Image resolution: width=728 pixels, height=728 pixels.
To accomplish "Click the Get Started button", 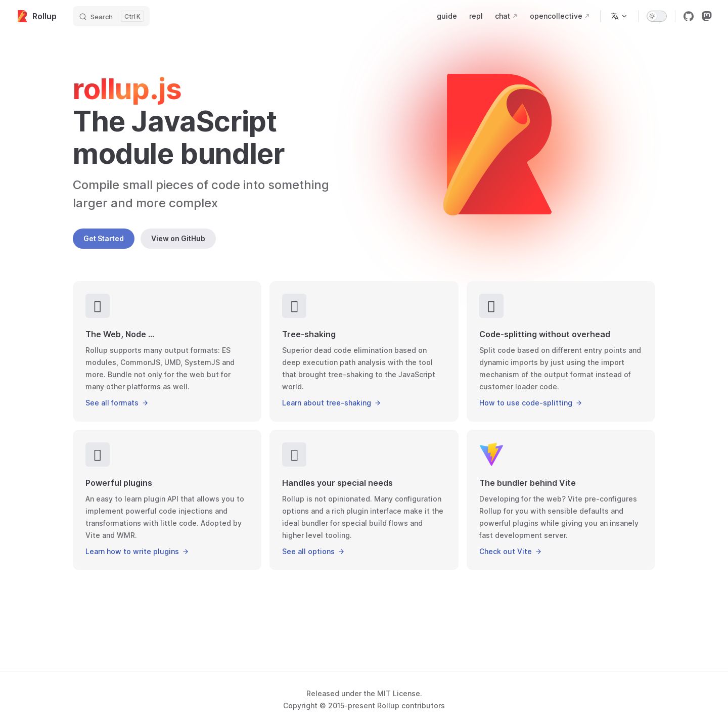I will [104, 239].
